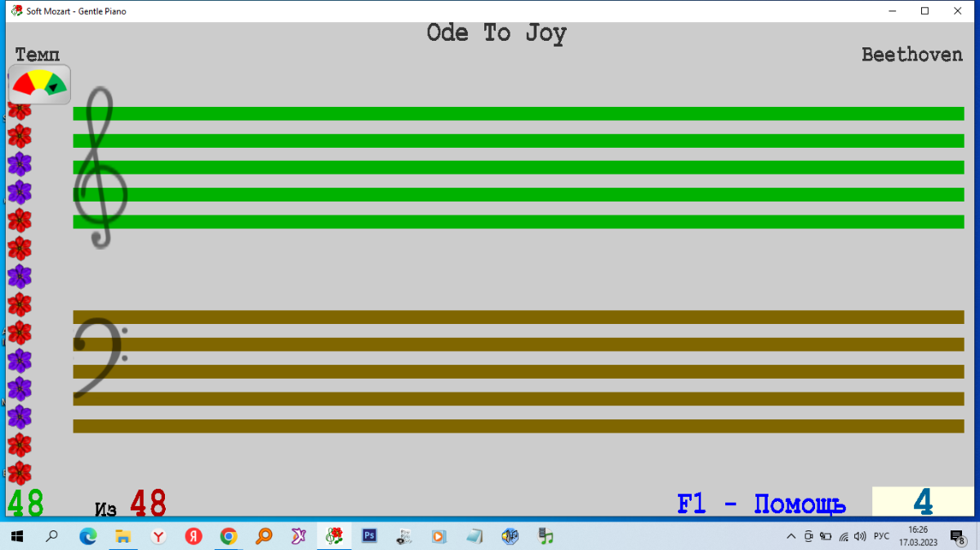Open File Explorer from the taskbar
Image resolution: width=980 pixels, height=550 pixels.
coord(122,536)
